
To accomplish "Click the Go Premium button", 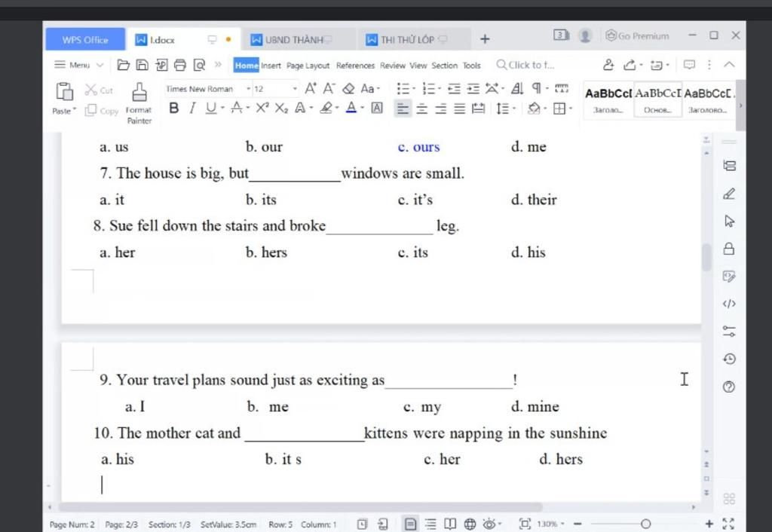I will (637, 36).
